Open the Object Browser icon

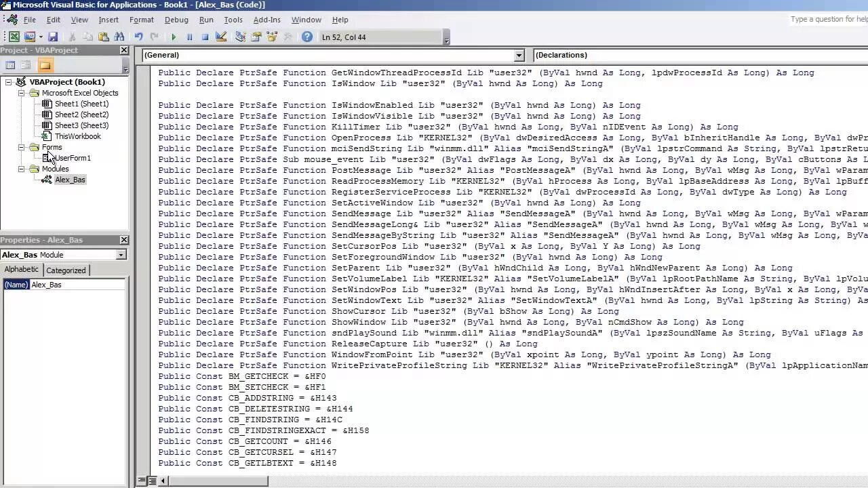(x=272, y=37)
